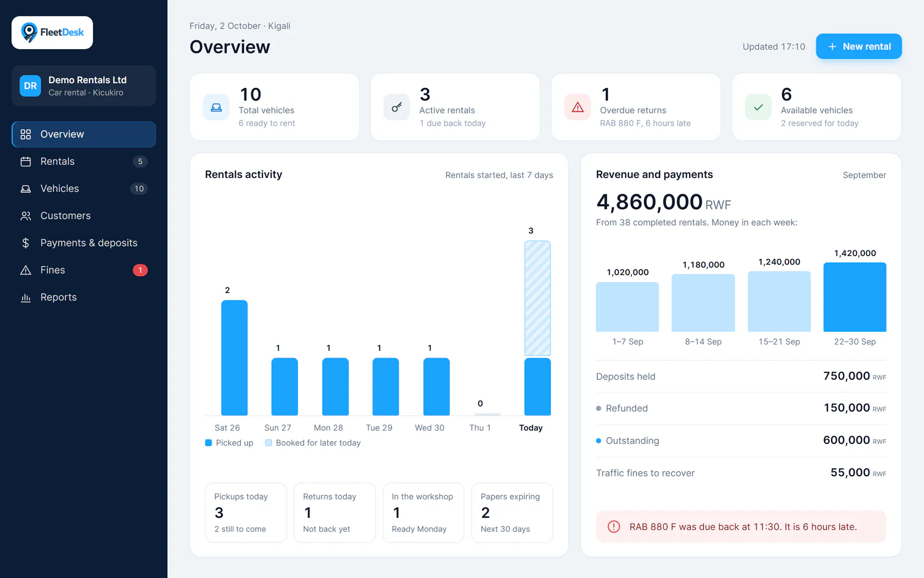Open Payments & deposits section
Screen dimensions: 924x578
pyautogui.click(x=84, y=243)
